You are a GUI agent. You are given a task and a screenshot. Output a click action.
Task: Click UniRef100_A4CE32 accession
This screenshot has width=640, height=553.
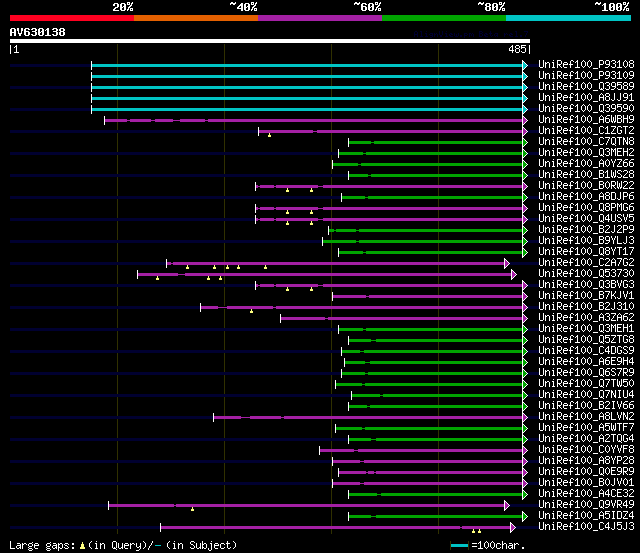(x=586, y=494)
